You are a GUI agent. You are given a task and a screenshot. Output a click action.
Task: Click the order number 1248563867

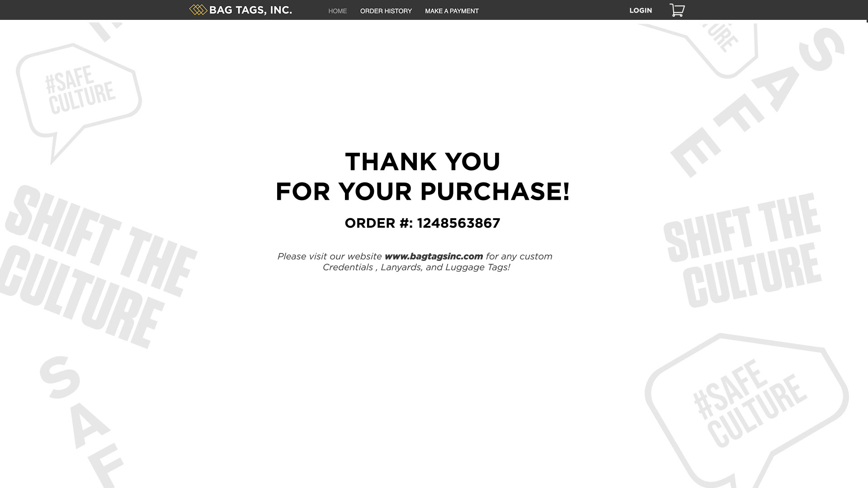(458, 223)
